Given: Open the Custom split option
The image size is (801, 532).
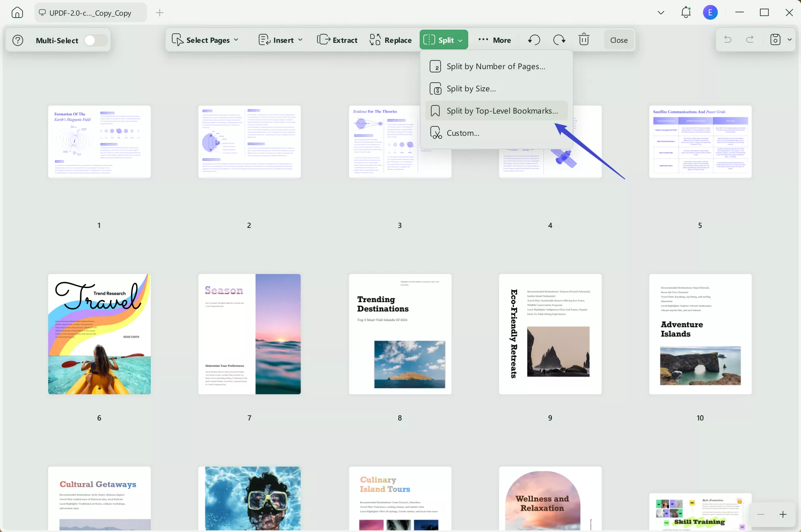Looking at the screenshot, I should pyautogui.click(x=463, y=132).
